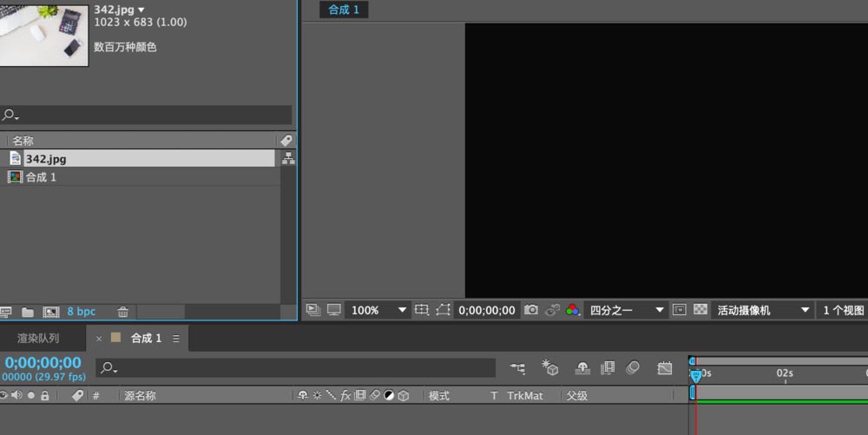
Task: Open the 100% magnification dropdown
Action: point(379,310)
